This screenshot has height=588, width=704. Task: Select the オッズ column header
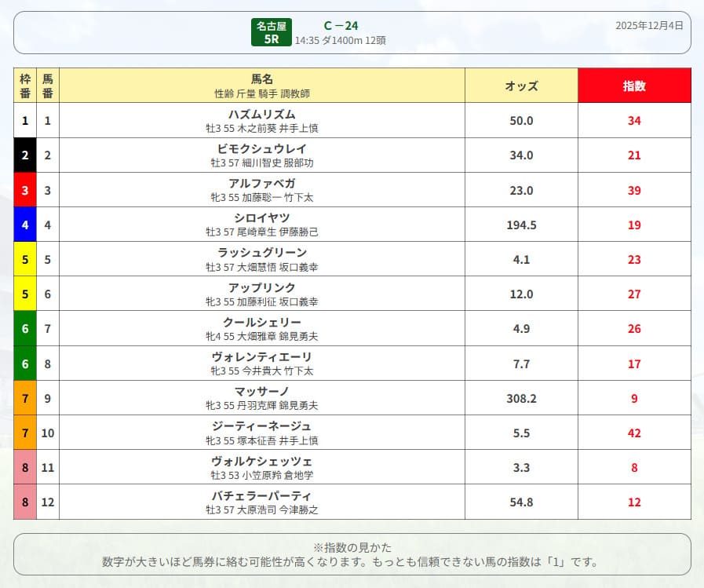pos(521,86)
